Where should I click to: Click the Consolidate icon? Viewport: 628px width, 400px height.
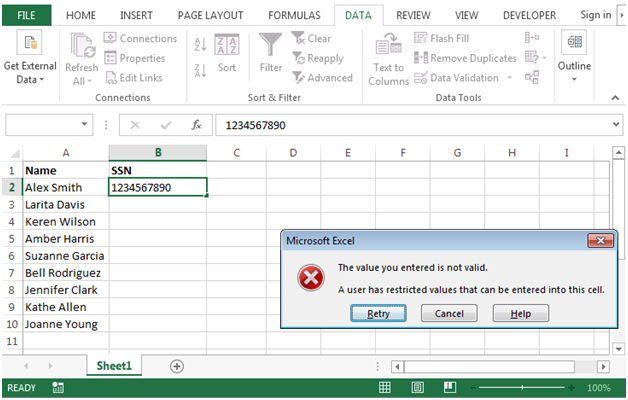(x=532, y=38)
